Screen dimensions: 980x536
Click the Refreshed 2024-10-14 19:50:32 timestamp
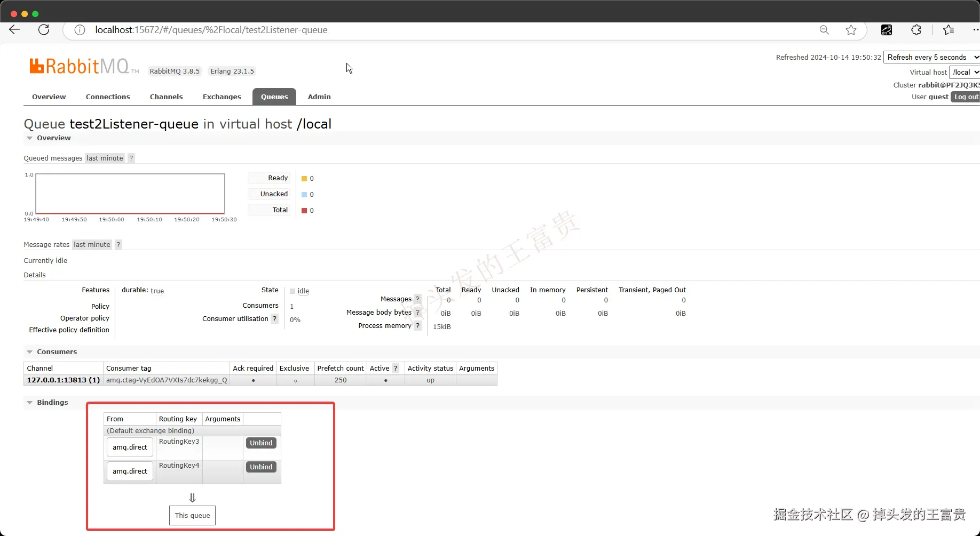pyautogui.click(x=828, y=57)
